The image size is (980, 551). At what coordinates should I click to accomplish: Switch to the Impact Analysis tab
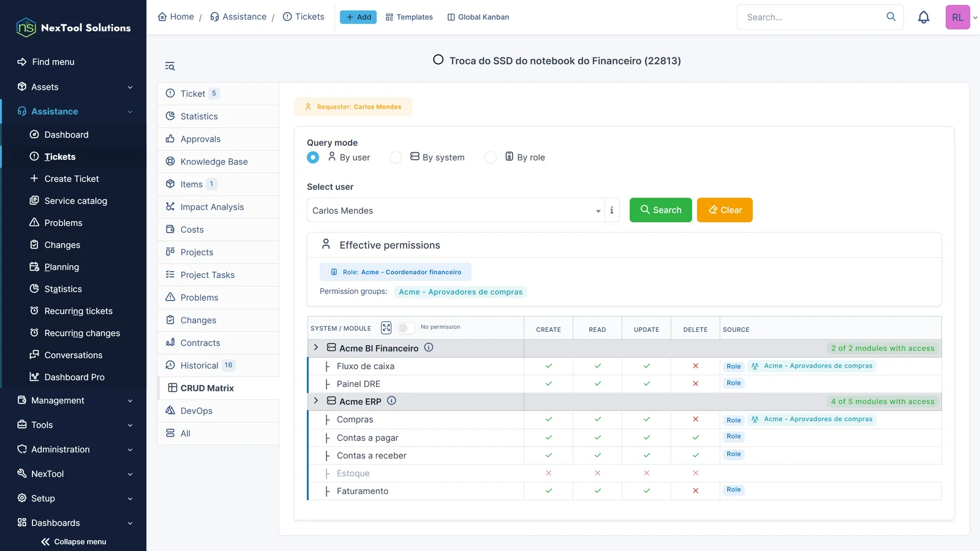[x=218, y=207]
